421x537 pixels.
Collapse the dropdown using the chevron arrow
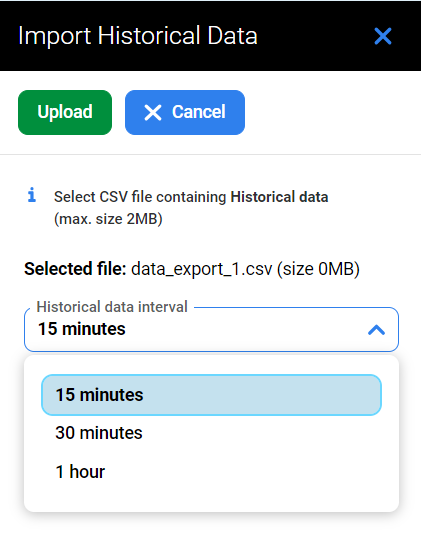tap(376, 330)
